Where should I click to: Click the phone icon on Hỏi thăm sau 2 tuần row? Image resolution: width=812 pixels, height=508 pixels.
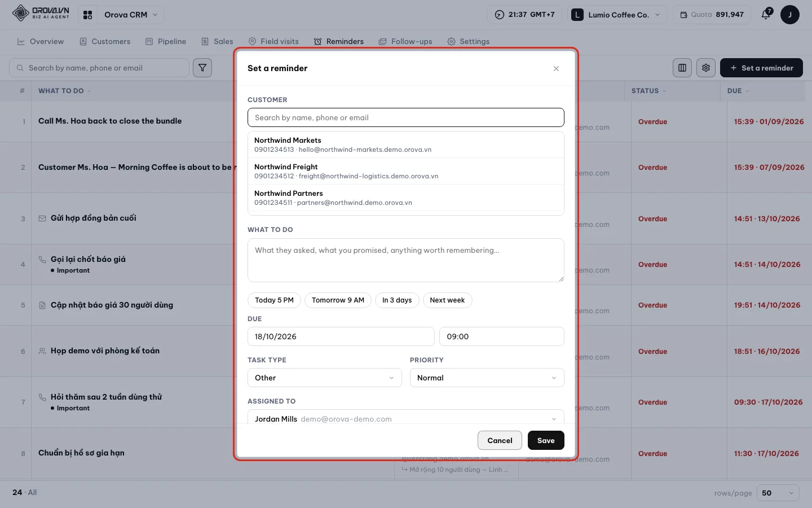pos(42,397)
